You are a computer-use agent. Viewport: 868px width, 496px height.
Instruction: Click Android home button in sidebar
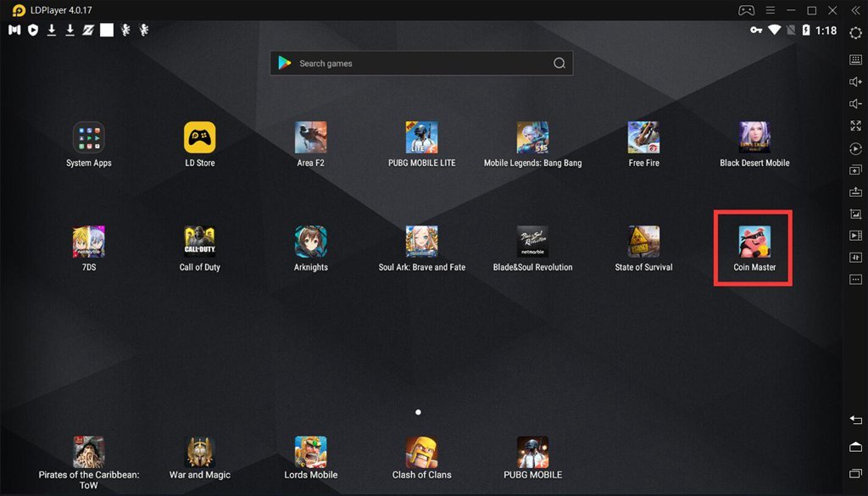pyautogui.click(x=855, y=446)
